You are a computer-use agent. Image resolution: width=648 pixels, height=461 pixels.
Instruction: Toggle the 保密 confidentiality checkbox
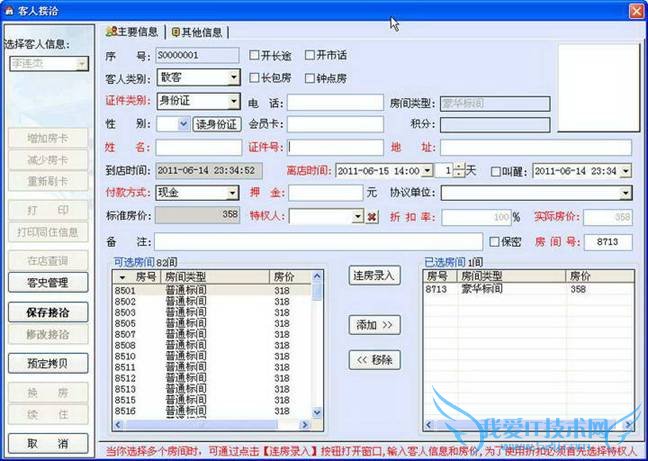(x=494, y=242)
